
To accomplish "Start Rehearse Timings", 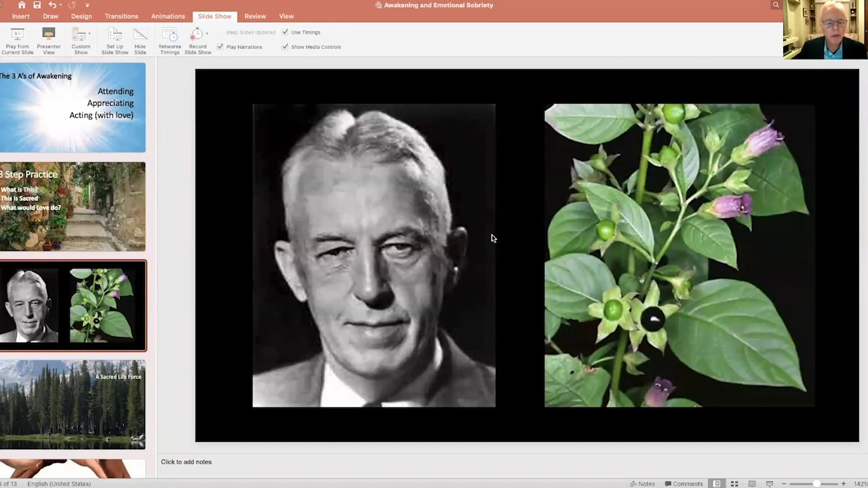I will pos(170,41).
